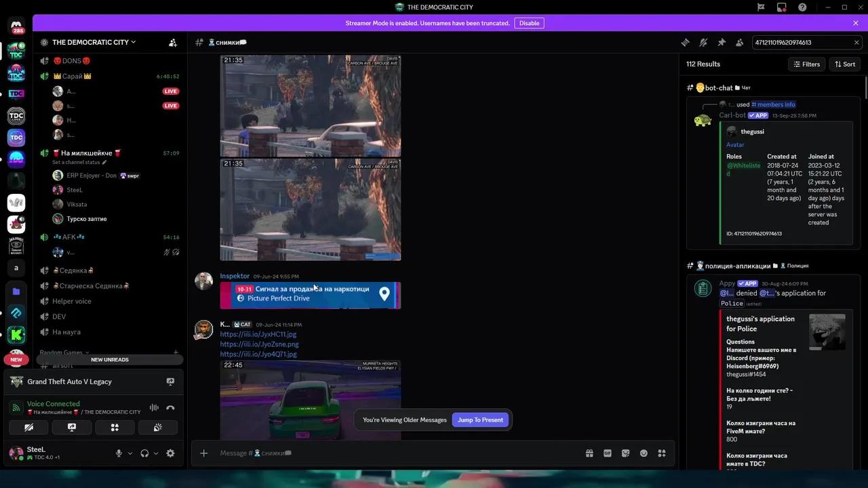Mute the microphone

[119, 453]
